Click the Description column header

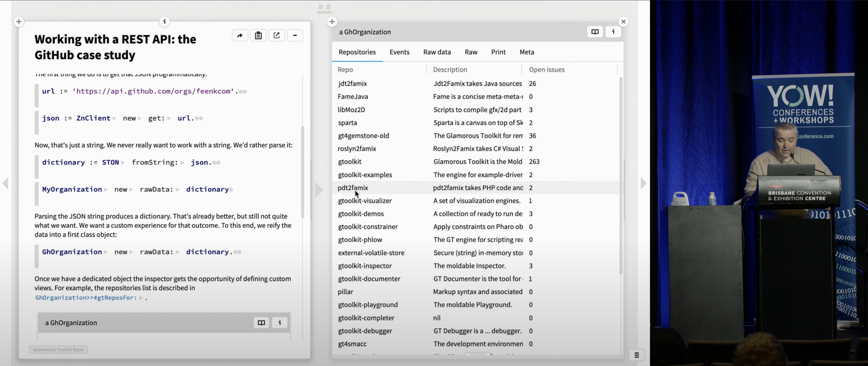point(450,69)
